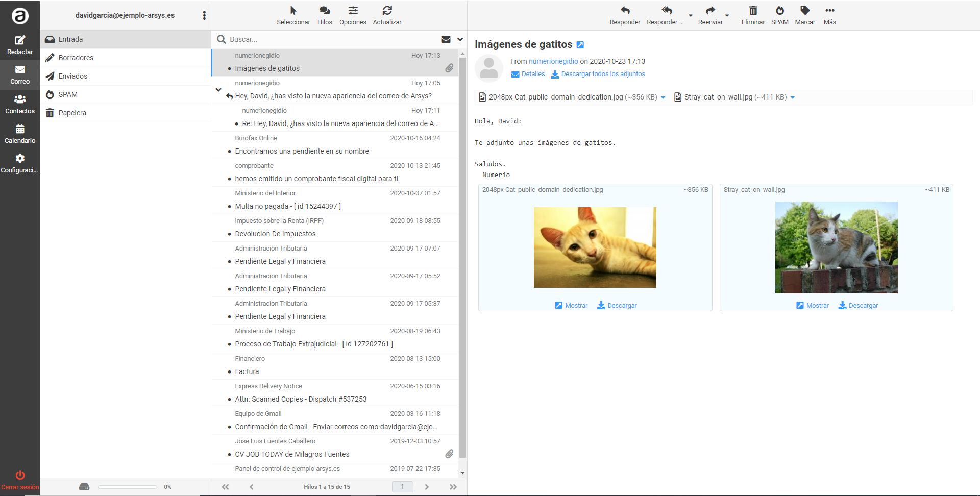Click the message list scrollbar
The height and width of the screenshot is (496, 980).
click(462, 258)
